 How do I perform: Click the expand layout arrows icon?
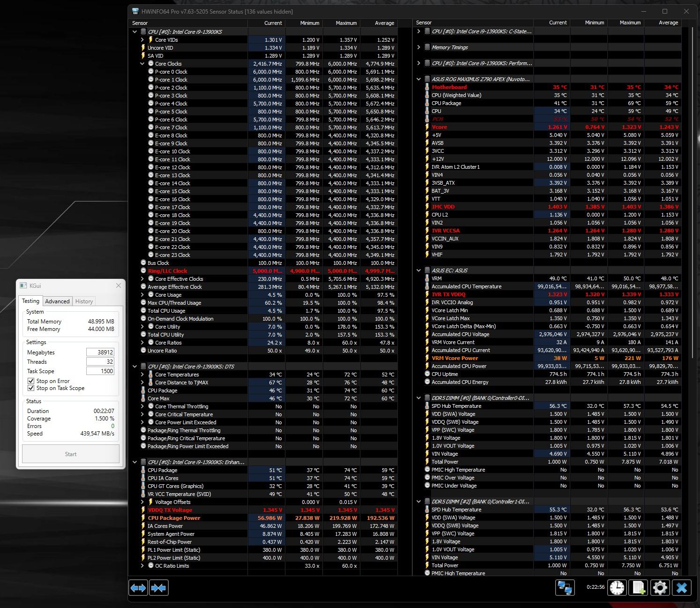[138, 588]
